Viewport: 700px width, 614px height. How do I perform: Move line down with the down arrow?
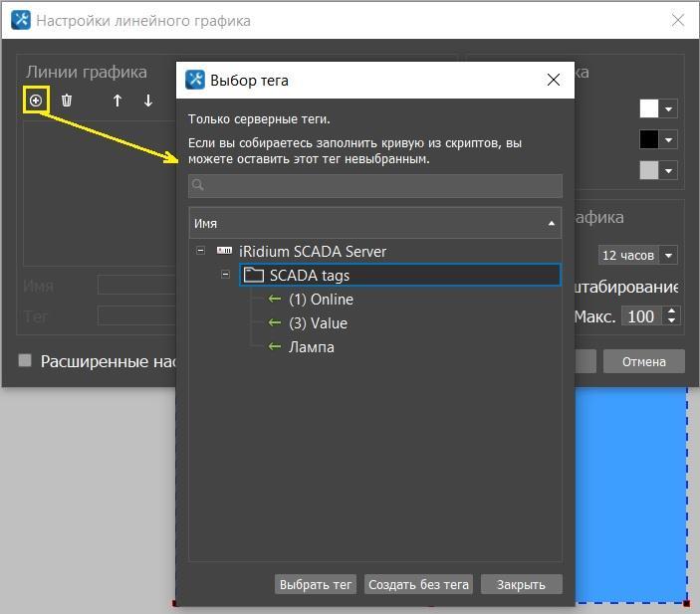tap(148, 100)
